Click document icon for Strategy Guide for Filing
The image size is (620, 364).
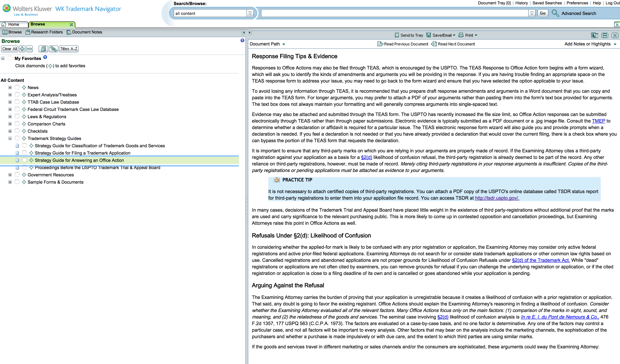17,153
